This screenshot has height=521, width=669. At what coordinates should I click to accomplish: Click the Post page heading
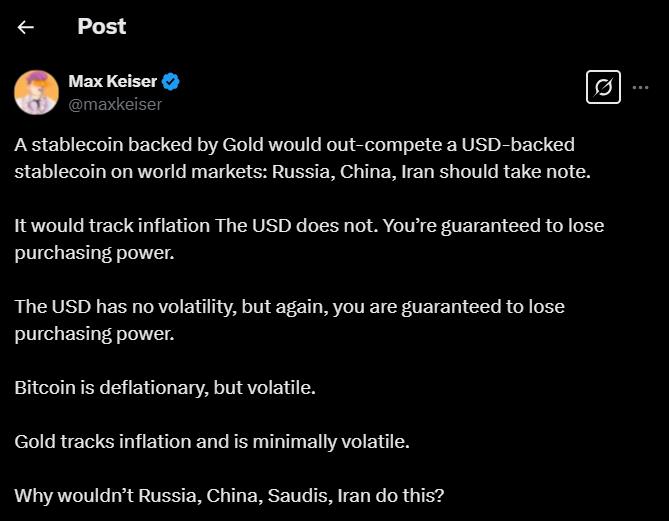pyautogui.click(x=101, y=26)
